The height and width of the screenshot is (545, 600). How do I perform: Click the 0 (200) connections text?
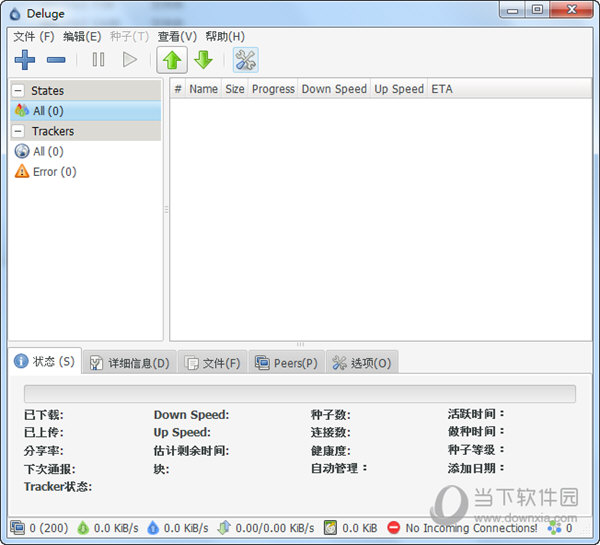click(x=49, y=528)
